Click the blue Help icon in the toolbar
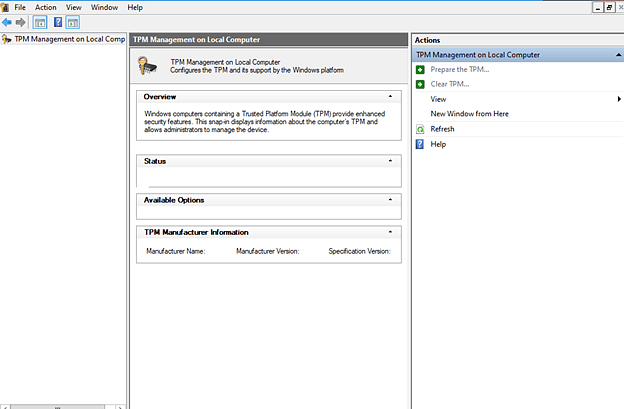This screenshot has width=624, height=409. click(58, 22)
